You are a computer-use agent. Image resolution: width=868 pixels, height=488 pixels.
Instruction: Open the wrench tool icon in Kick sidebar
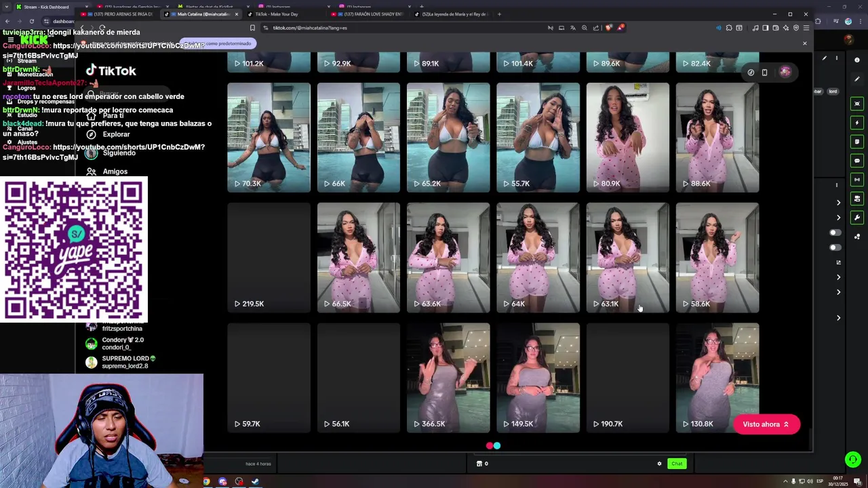coord(857,217)
